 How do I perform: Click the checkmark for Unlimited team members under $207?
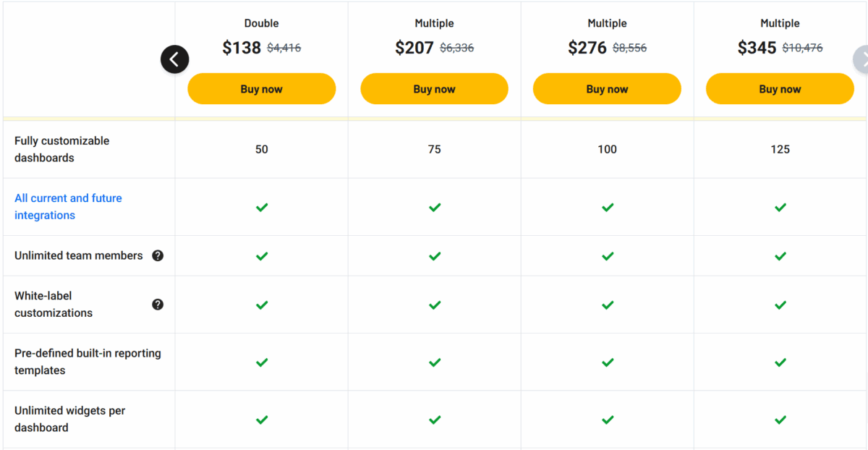coord(434,255)
